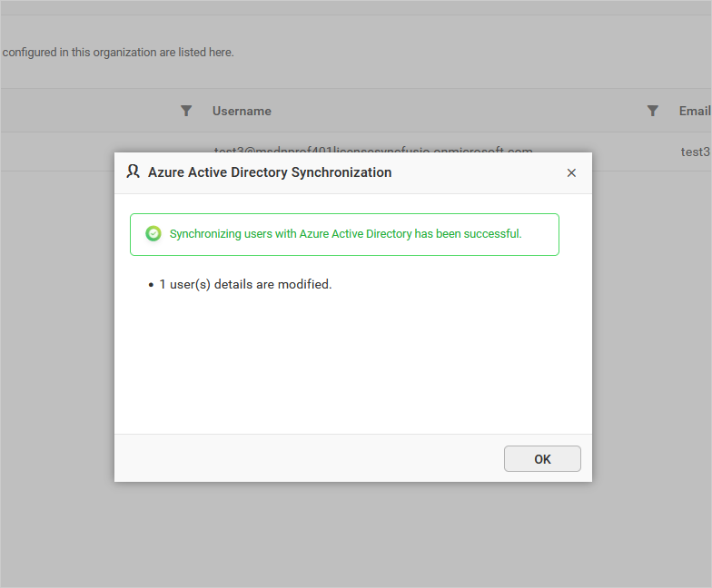Screen dimensions: 712x588
Task: Sort by the Email column header
Action: [694, 111]
